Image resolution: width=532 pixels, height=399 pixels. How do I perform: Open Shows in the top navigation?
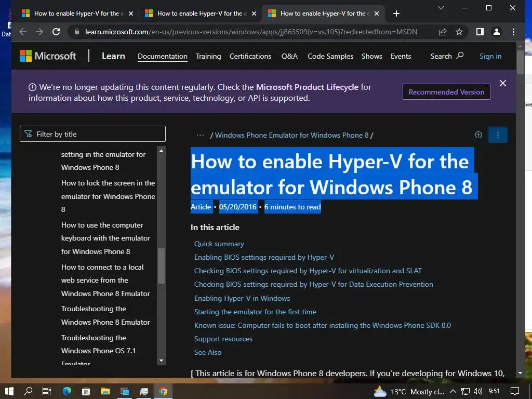coord(372,56)
